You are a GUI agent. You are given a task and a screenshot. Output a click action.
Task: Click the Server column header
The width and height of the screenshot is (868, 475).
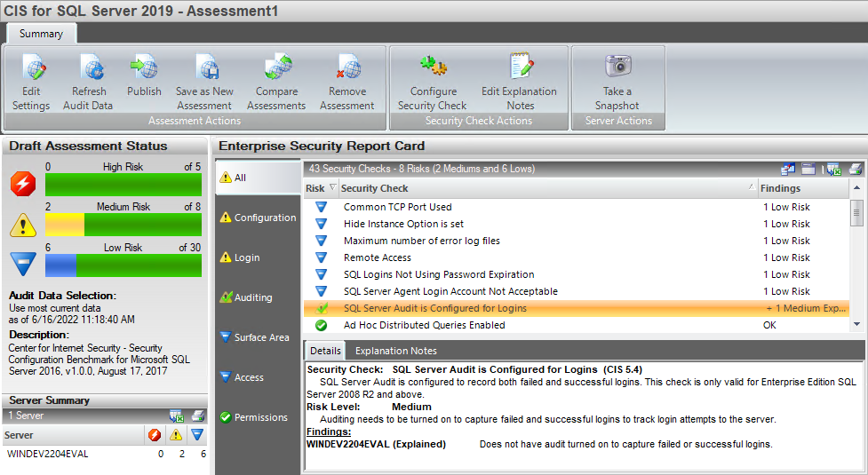(x=73, y=435)
